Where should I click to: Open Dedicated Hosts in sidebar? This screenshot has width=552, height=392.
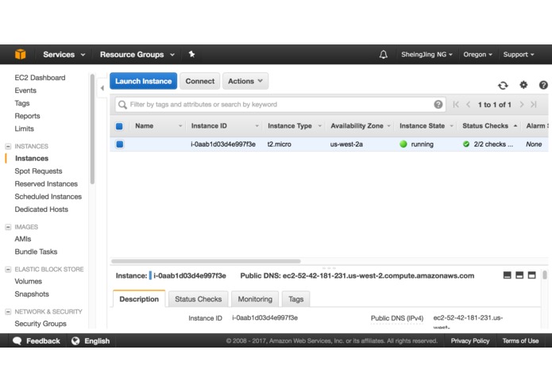click(x=41, y=209)
